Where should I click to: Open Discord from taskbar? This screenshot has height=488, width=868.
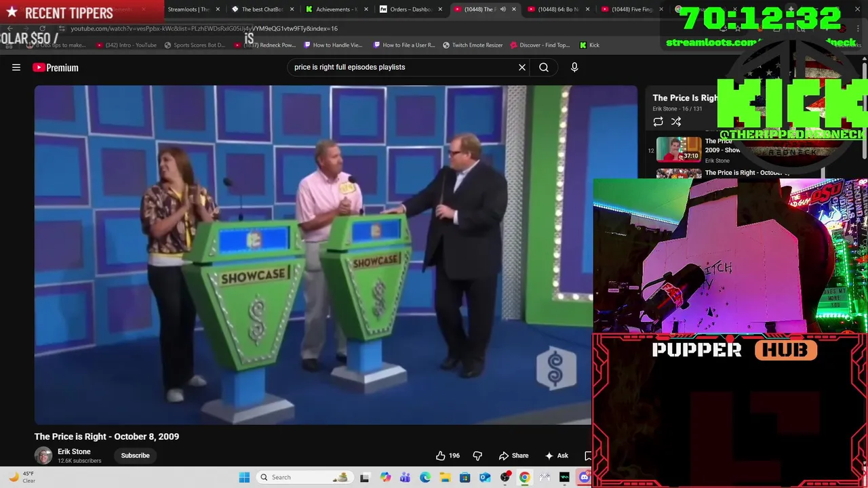click(x=585, y=477)
